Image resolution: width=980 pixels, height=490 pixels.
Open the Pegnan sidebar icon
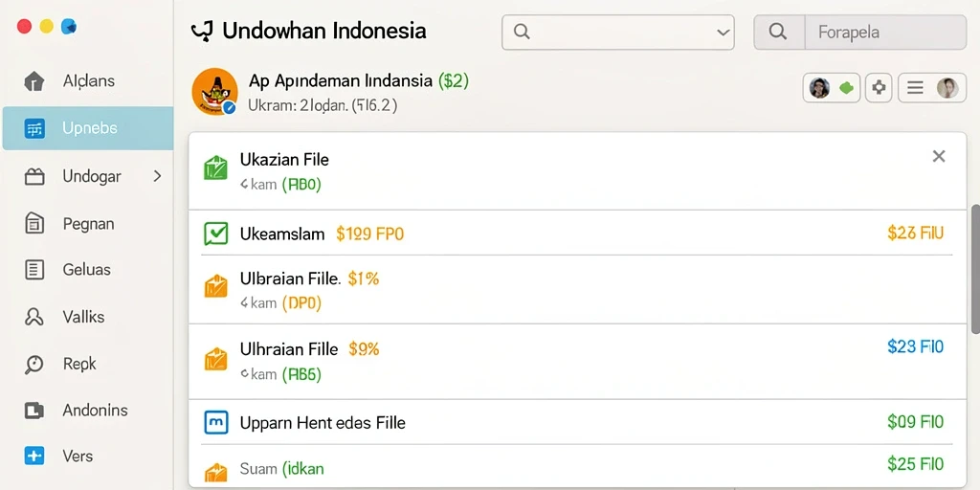[34, 223]
